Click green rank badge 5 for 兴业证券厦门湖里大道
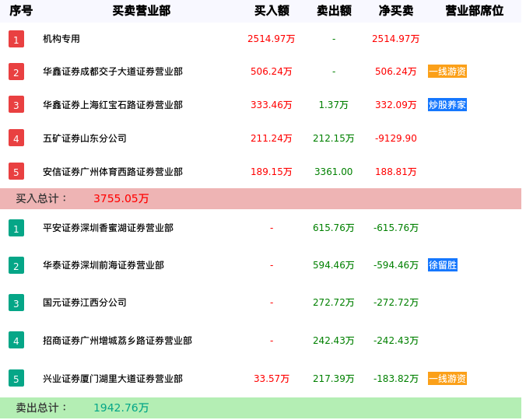This screenshot has height=420, width=526. point(16,378)
